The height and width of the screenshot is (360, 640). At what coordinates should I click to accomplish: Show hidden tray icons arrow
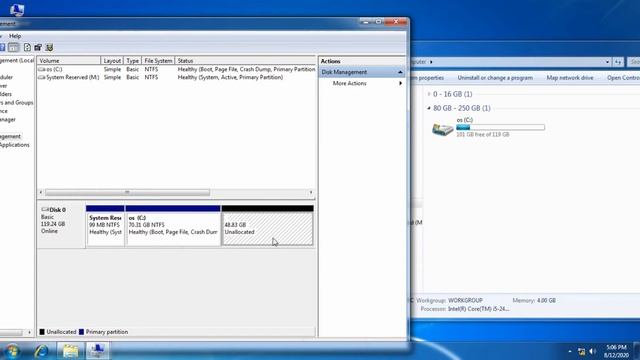coord(570,351)
